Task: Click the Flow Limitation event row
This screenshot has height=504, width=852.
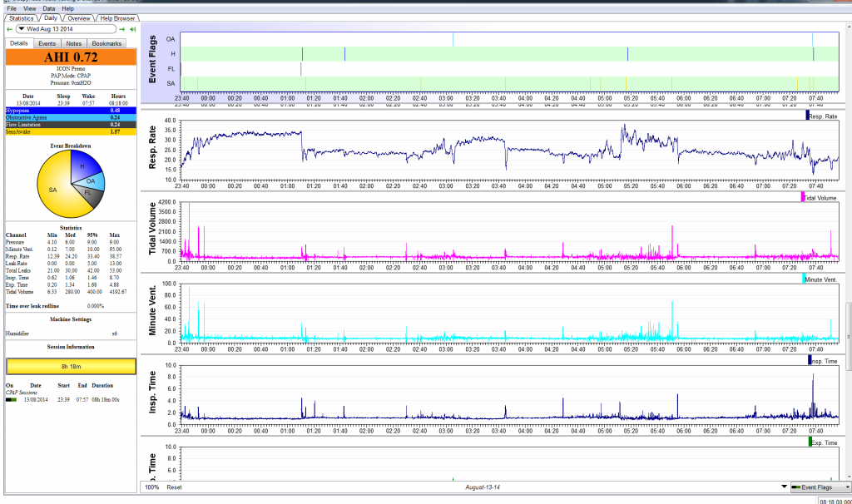Action: pyautogui.click(x=72, y=125)
